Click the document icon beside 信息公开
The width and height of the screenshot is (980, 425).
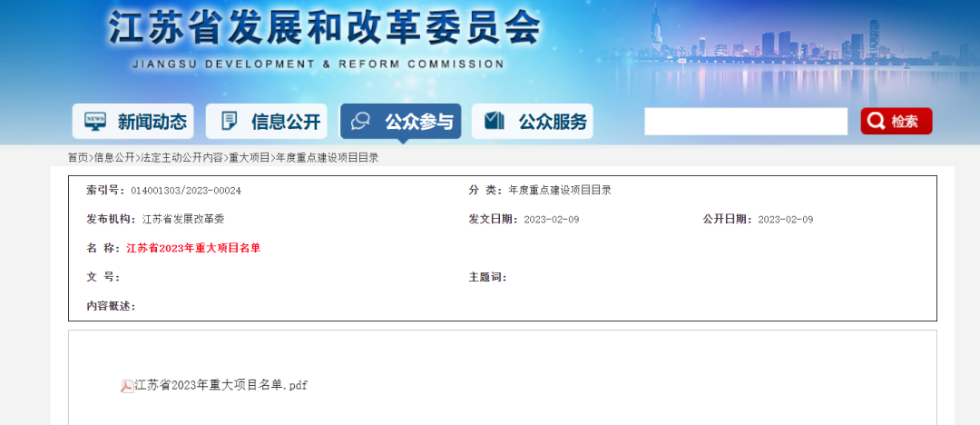(x=229, y=121)
